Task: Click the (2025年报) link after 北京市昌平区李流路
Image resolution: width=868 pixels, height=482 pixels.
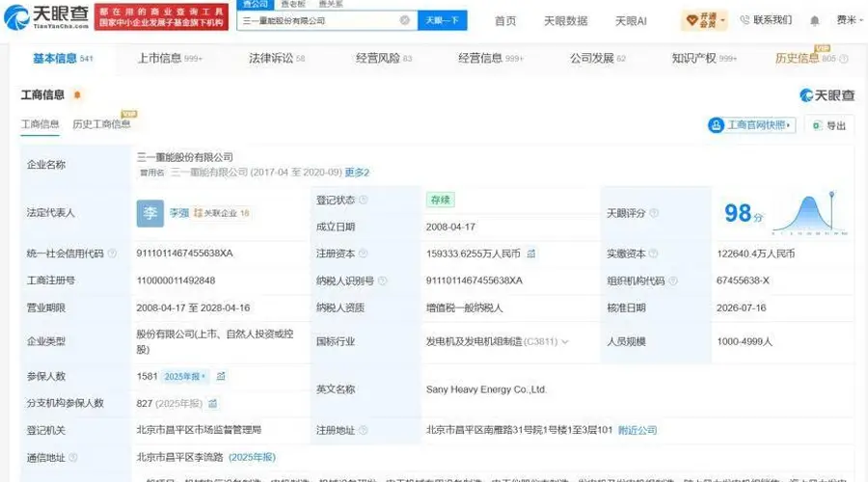Action: (252, 457)
